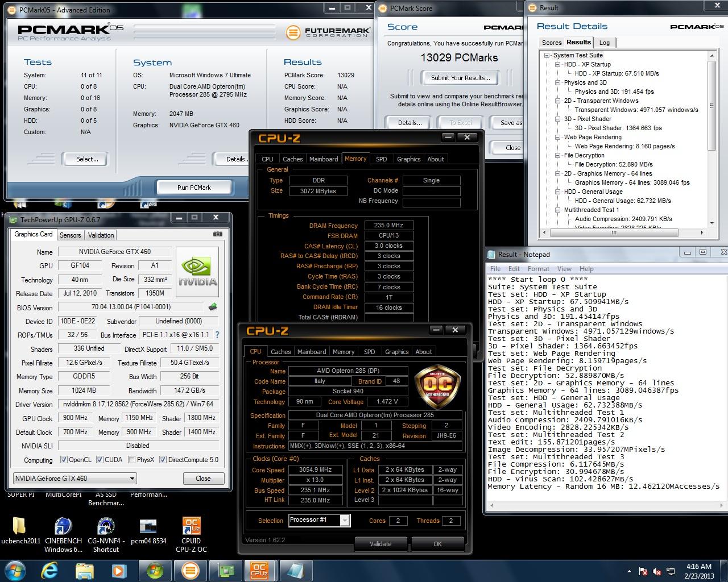Image resolution: width=728 pixels, height=582 pixels.
Task: Toggle the CUDA checkbox in GPU-Z
Action: pos(100,460)
